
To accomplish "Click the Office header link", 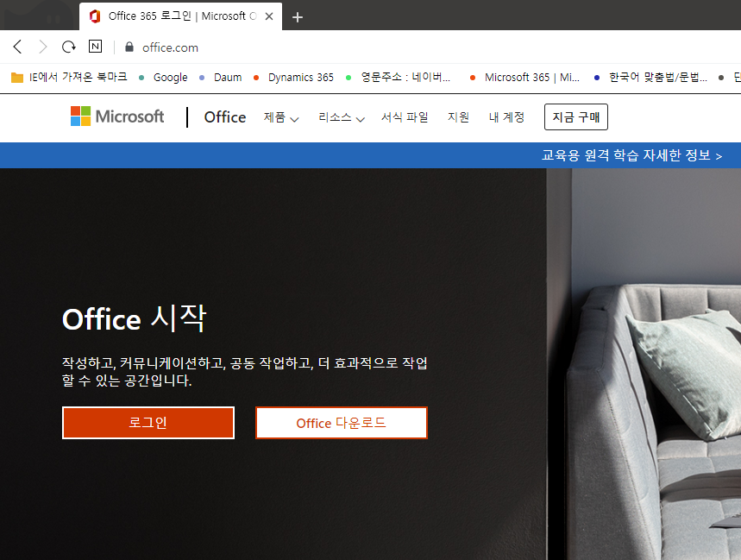I will 225,117.
